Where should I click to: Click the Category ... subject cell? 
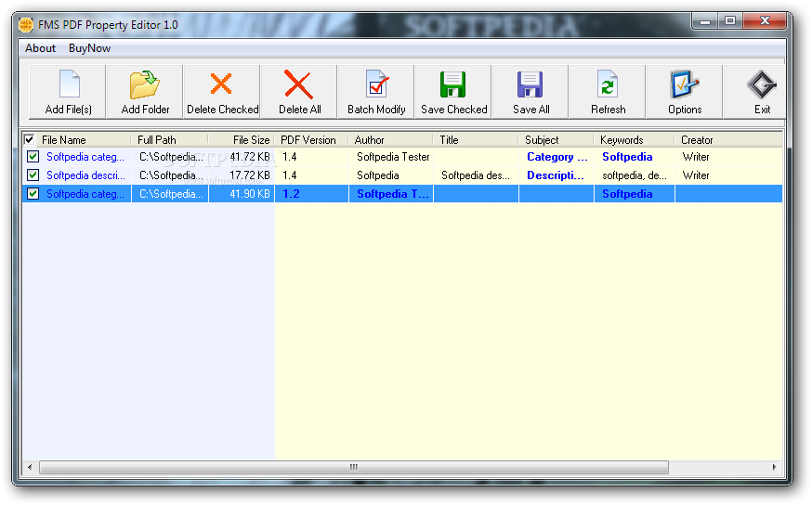(557, 156)
